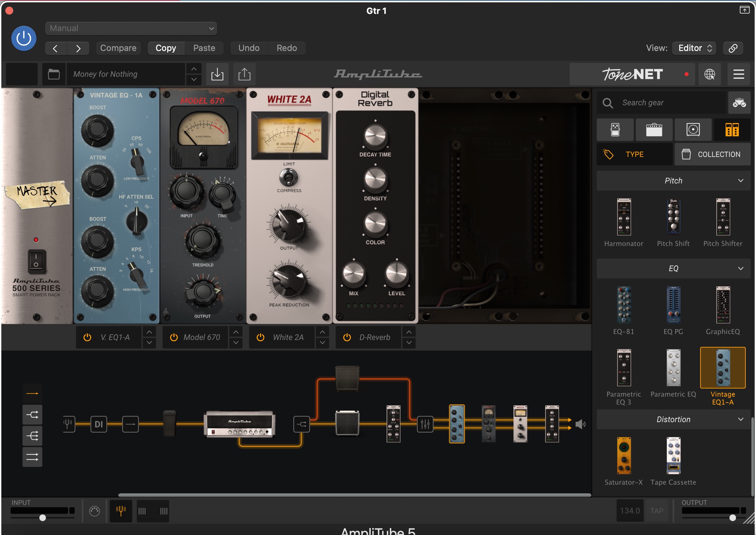The image size is (756, 535).
Task: Select the Harmonator gear thumbnail
Action: (624, 217)
